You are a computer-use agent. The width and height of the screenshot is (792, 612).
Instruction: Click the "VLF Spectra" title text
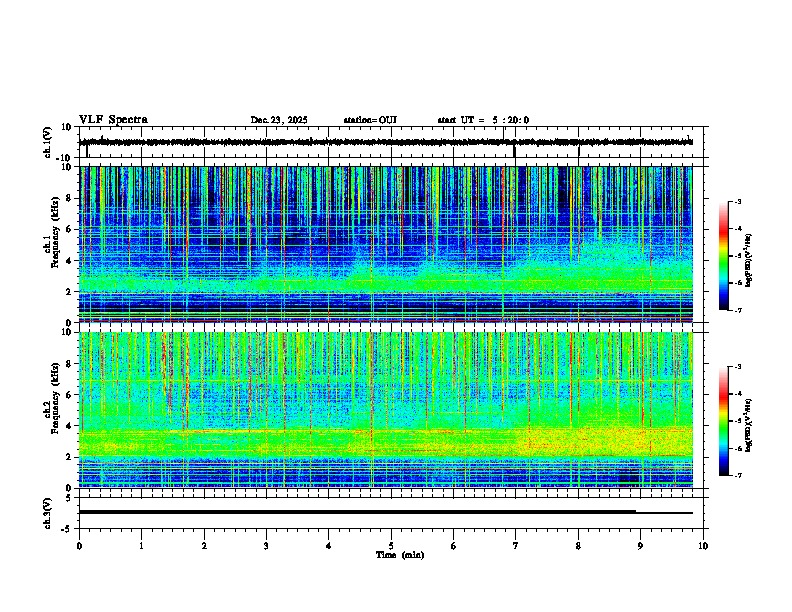point(113,120)
